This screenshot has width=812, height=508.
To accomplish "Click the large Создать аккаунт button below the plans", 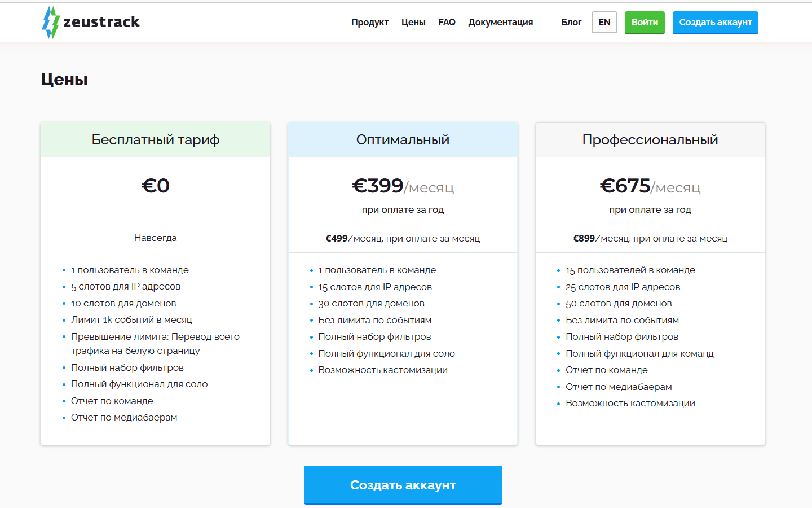I will 403,485.
